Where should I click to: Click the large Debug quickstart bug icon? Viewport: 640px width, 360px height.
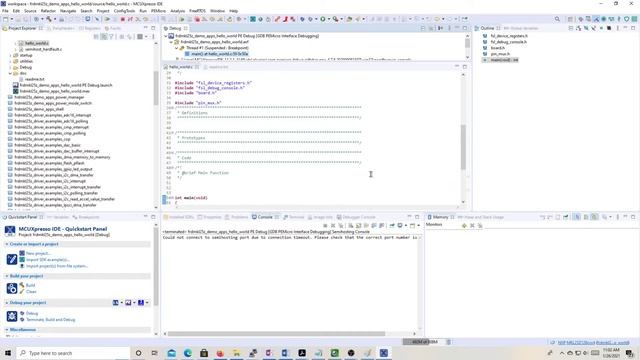click(12, 316)
